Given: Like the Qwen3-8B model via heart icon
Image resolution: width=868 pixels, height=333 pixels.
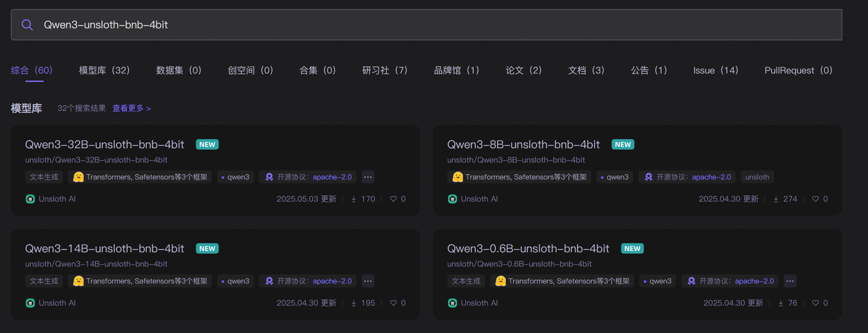Looking at the screenshot, I should pos(815,199).
